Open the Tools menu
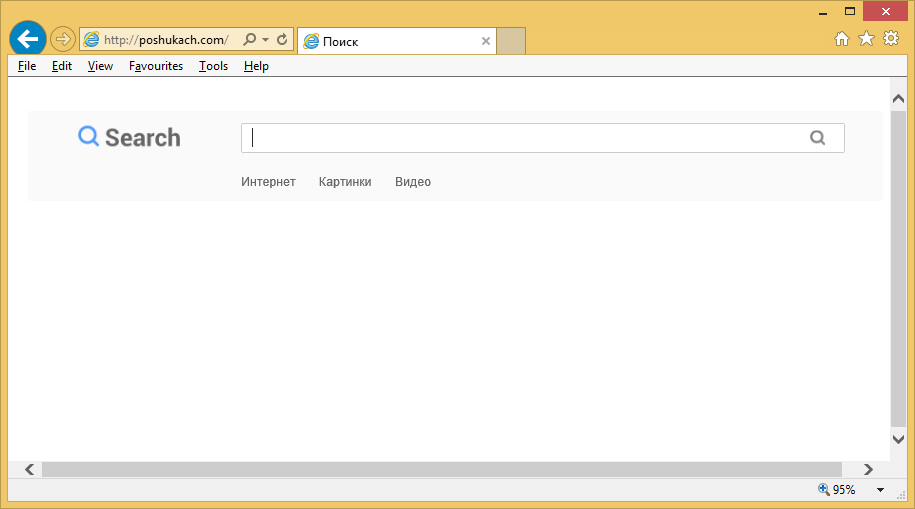 click(x=213, y=66)
